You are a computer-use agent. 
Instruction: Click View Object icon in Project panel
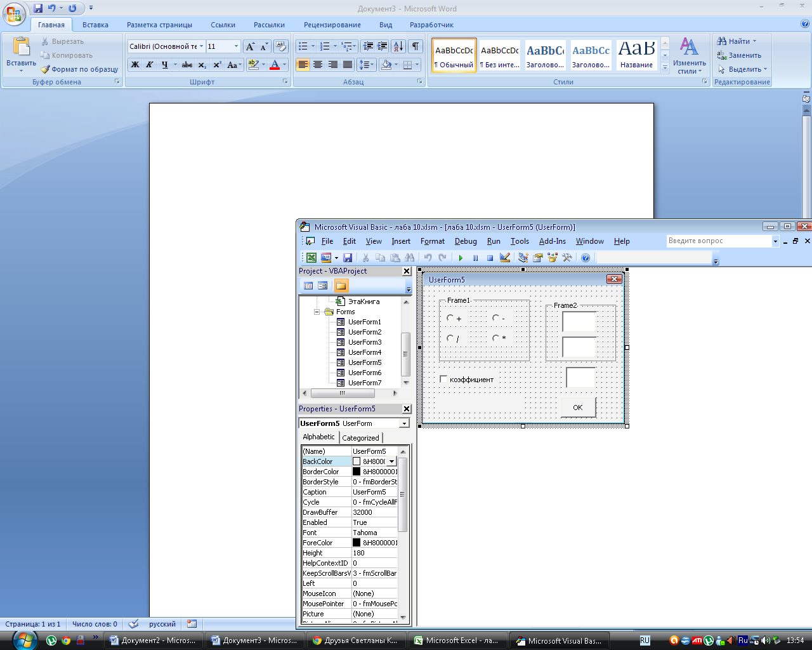(323, 286)
